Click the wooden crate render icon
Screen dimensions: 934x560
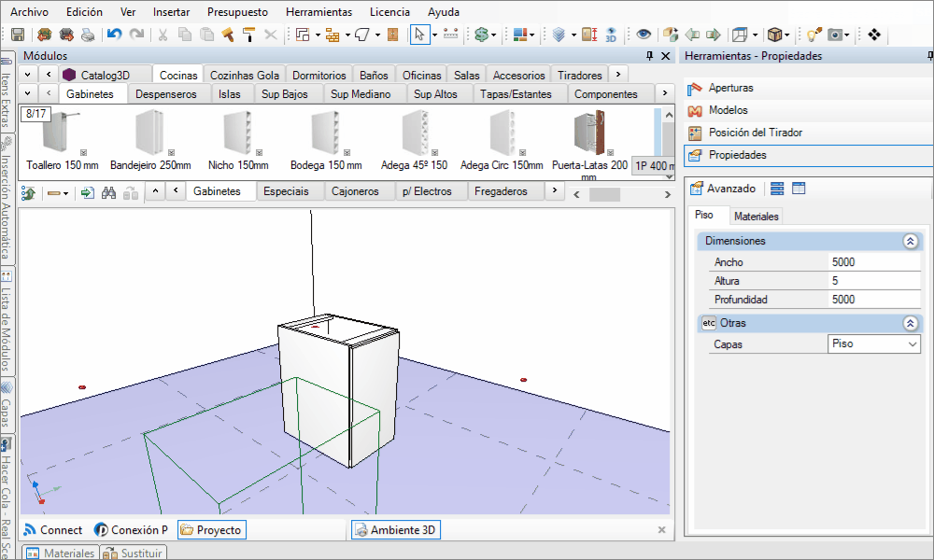774,35
